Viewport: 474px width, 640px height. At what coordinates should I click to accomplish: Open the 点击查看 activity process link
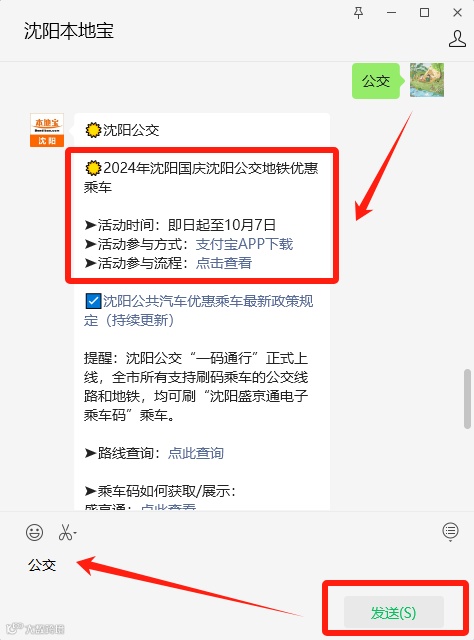(x=224, y=263)
